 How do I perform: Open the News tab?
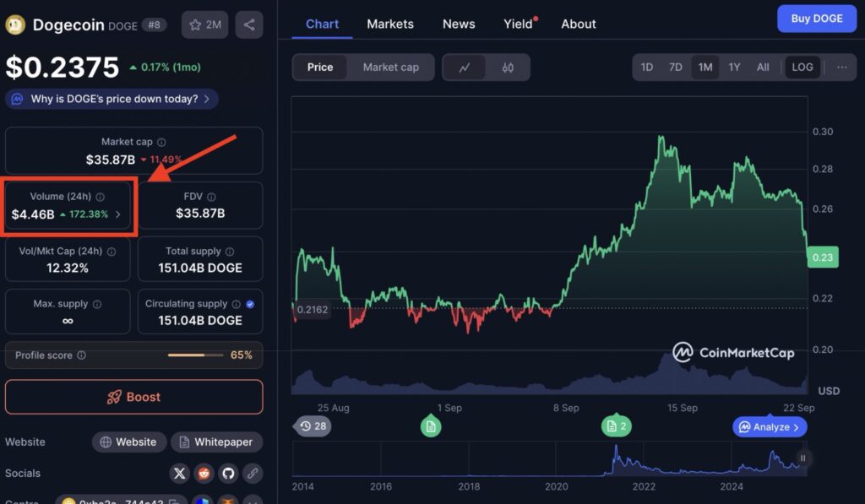[x=459, y=24]
